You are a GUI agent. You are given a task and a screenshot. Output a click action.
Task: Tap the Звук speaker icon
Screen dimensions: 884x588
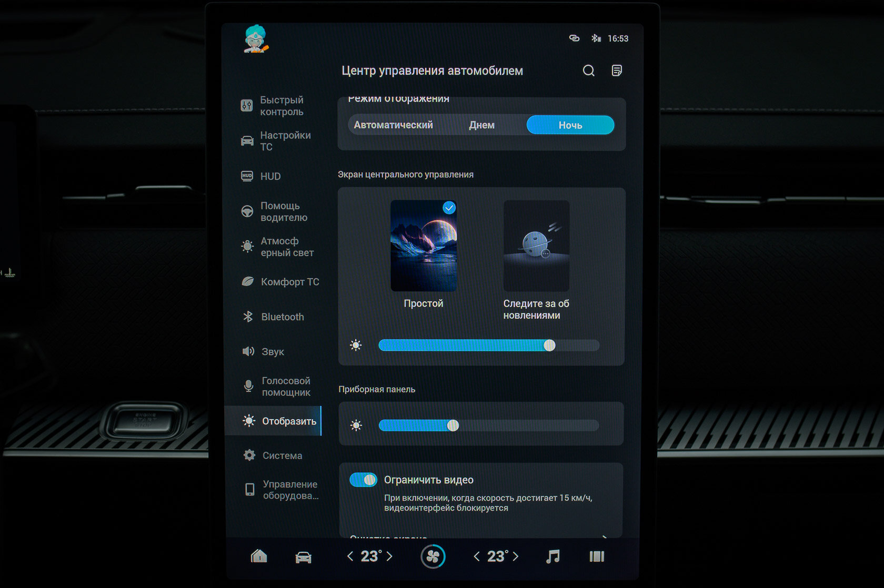point(248,351)
